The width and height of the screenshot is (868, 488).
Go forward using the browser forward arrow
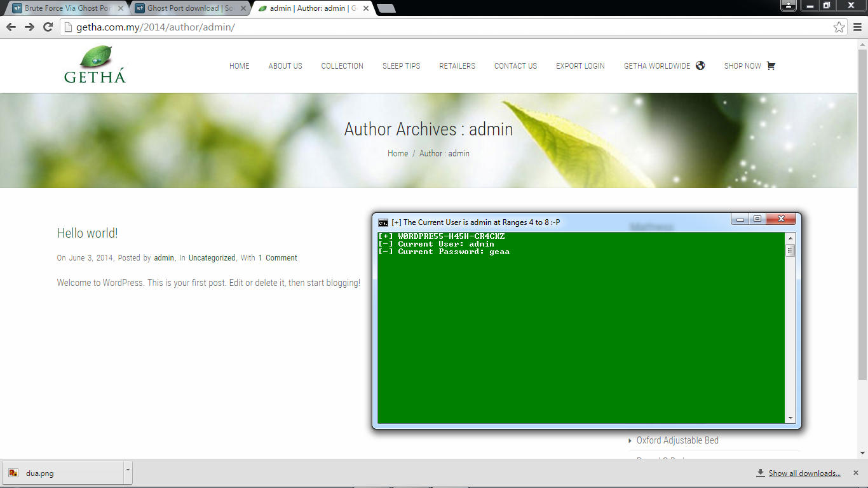[x=29, y=27]
